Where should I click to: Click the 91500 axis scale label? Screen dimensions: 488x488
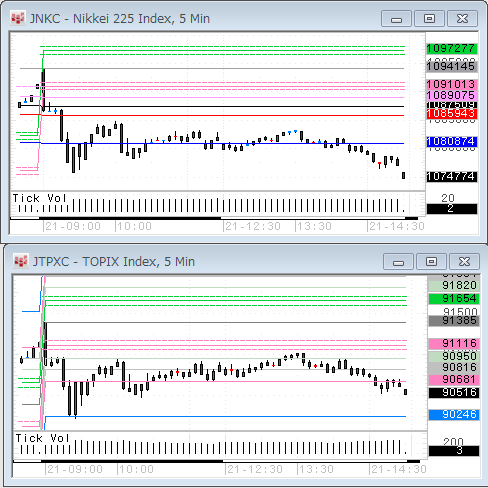point(460,311)
